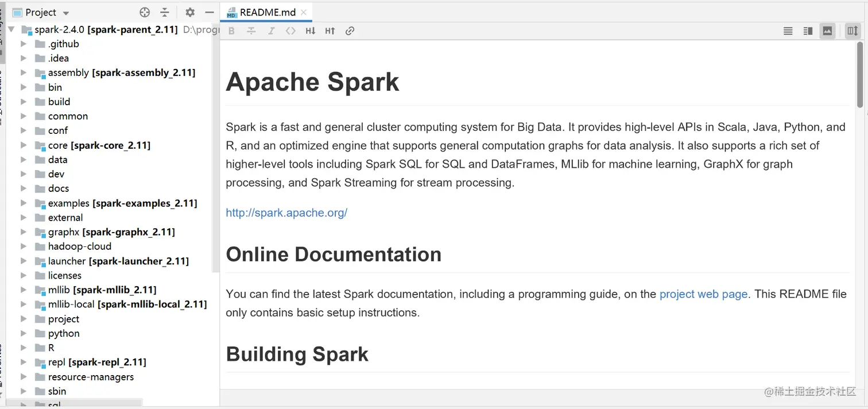This screenshot has width=868, height=409.
Task: Switch to the editor and preview split view
Action: click(x=808, y=31)
